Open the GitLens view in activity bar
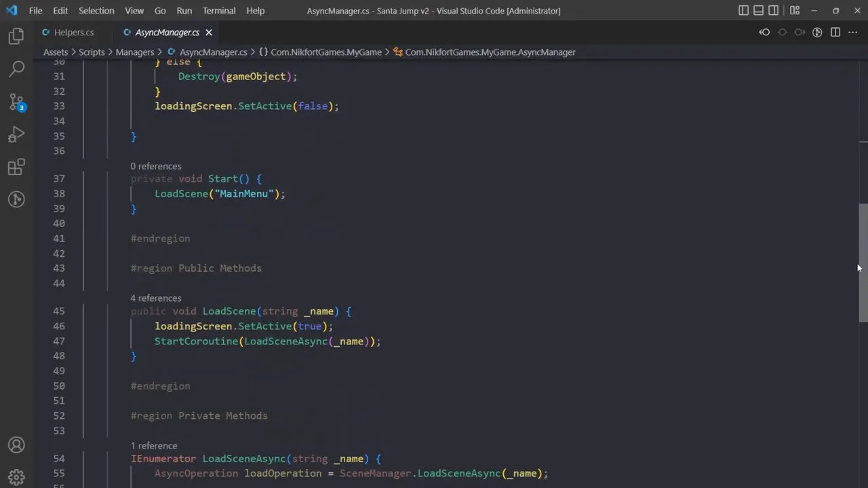 tap(16, 199)
